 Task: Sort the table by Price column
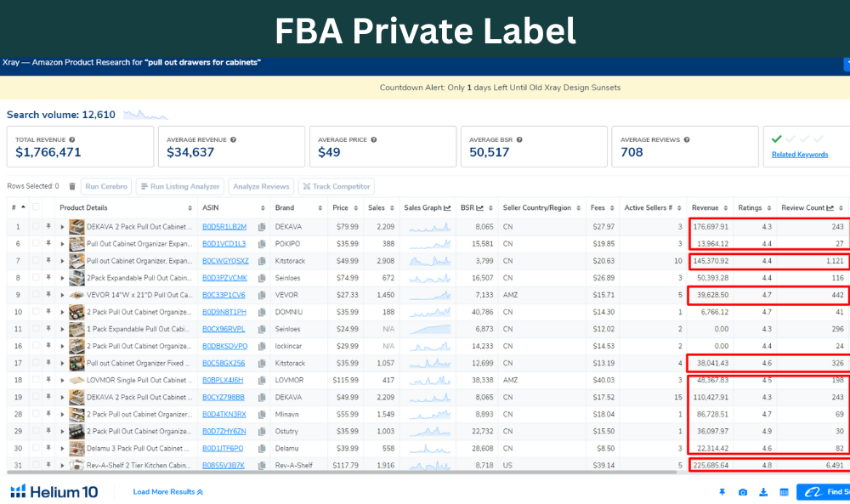[x=355, y=208]
